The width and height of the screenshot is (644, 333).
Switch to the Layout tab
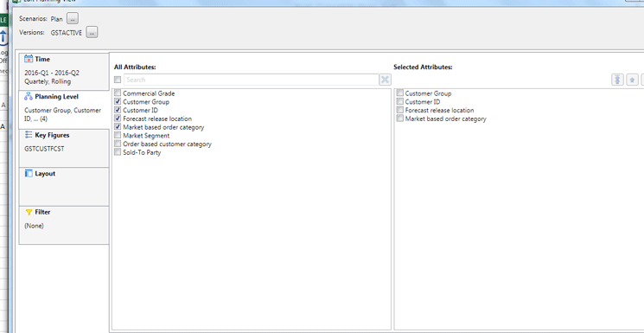pyautogui.click(x=64, y=187)
